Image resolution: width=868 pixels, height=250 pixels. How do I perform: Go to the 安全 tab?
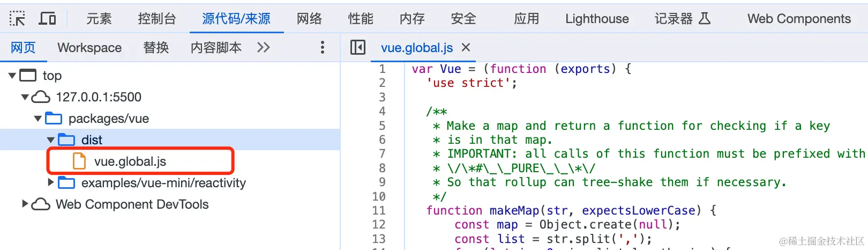[463, 19]
